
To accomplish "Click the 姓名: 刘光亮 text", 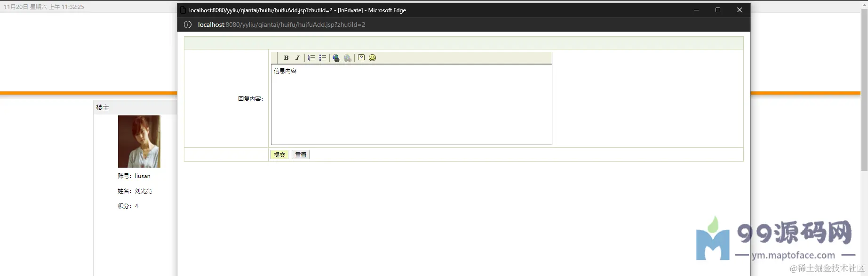I will point(135,191).
